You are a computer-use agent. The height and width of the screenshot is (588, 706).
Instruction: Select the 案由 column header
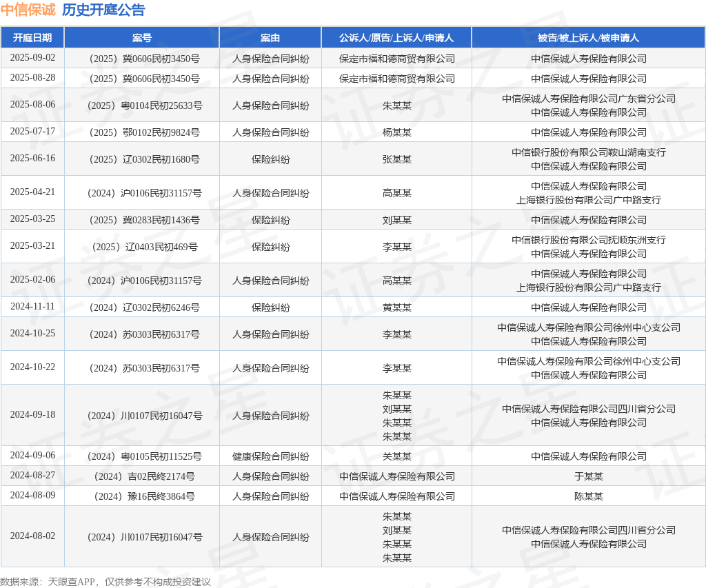pyautogui.click(x=270, y=38)
